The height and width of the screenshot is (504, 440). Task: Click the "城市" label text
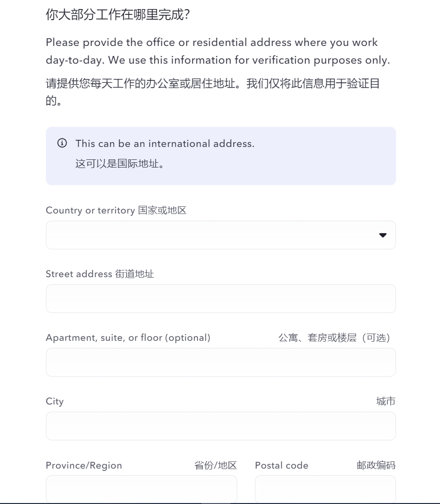click(x=385, y=402)
